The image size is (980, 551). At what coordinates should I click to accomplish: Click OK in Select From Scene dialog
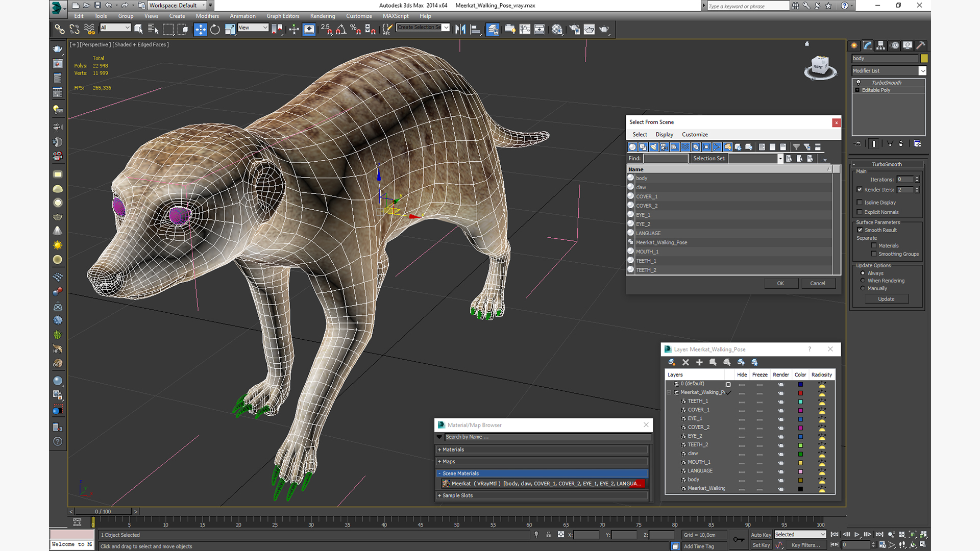pyautogui.click(x=780, y=284)
